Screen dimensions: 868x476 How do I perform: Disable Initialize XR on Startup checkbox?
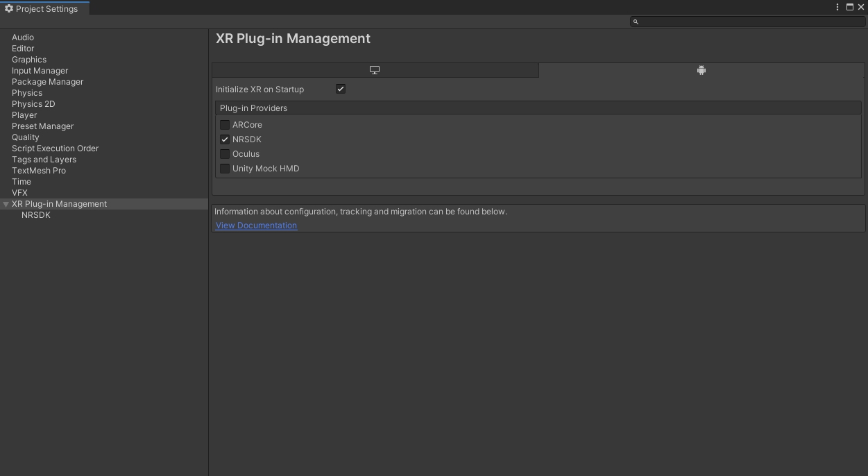coord(341,89)
